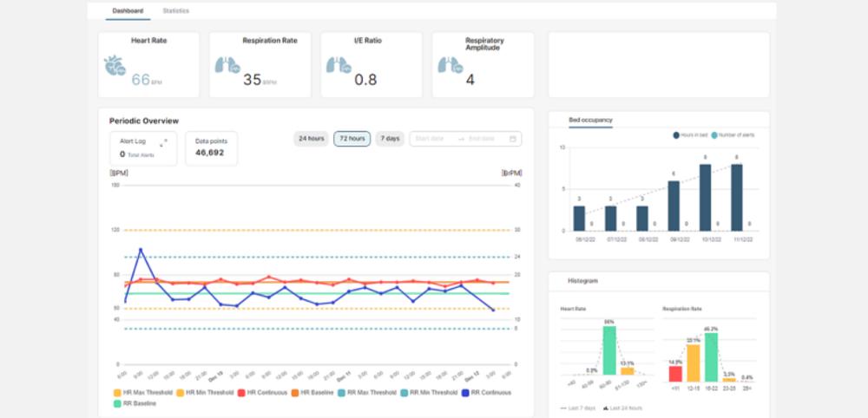Image resolution: width=868 pixels, height=418 pixels.
Task: Select the 72 hours range button
Action: pos(352,139)
